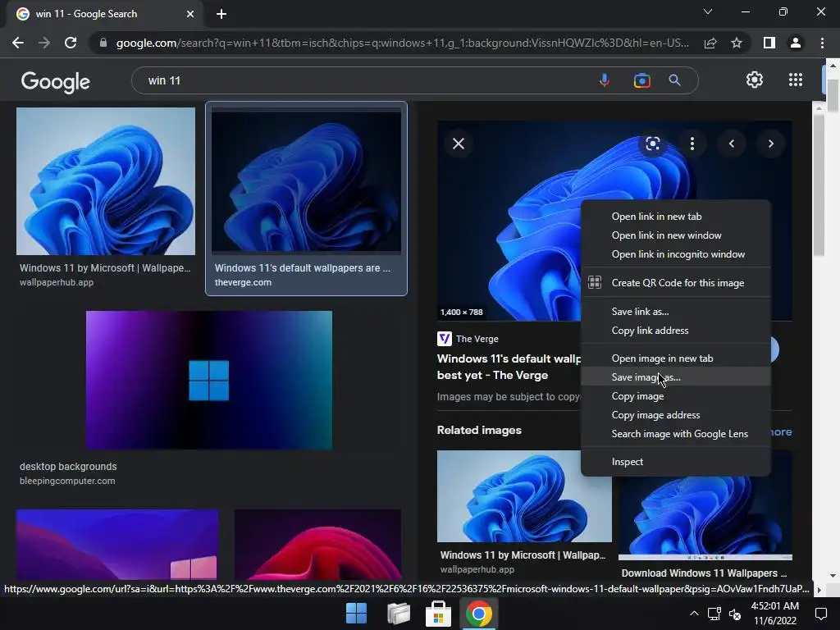The width and height of the screenshot is (840, 630).
Task: Click The Verge source link
Action: [x=468, y=339]
